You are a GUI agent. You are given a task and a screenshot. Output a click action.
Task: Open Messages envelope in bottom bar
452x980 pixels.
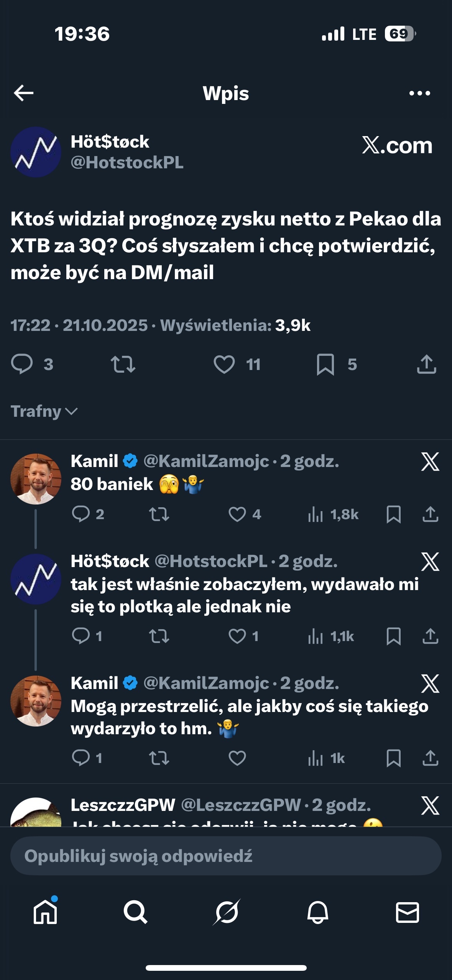(x=407, y=912)
